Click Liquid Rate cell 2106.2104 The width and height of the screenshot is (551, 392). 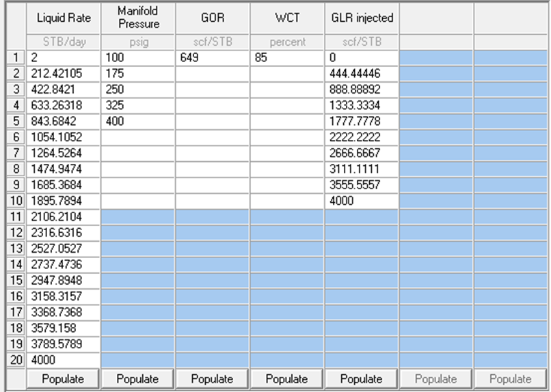pyautogui.click(x=64, y=217)
